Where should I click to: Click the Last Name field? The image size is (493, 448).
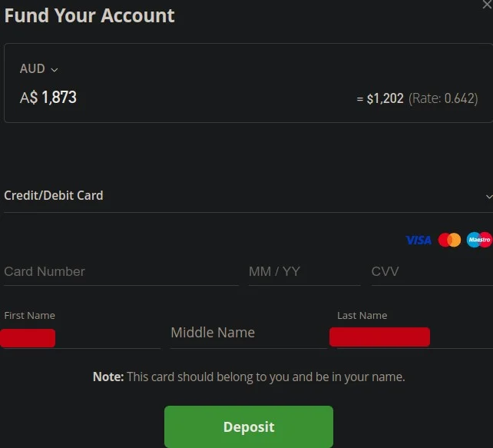(x=415, y=334)
